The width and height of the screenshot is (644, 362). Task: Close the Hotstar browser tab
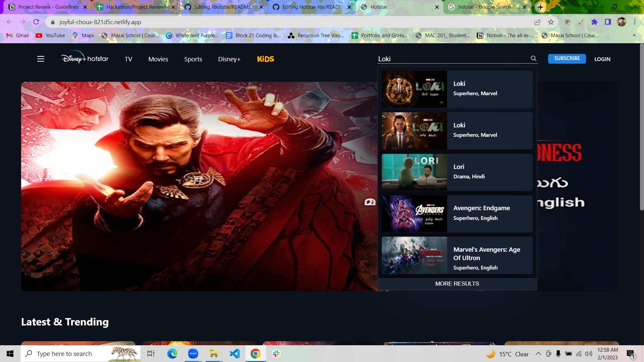click(437, 7)
